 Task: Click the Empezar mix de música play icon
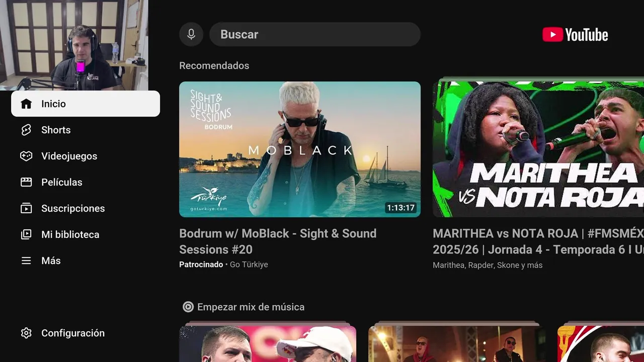pos(188,307)
